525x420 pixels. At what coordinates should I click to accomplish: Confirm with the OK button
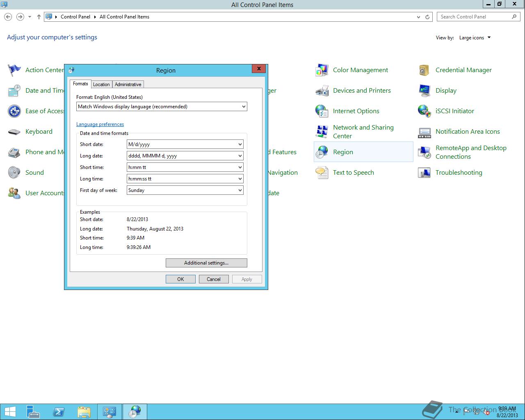180,279
